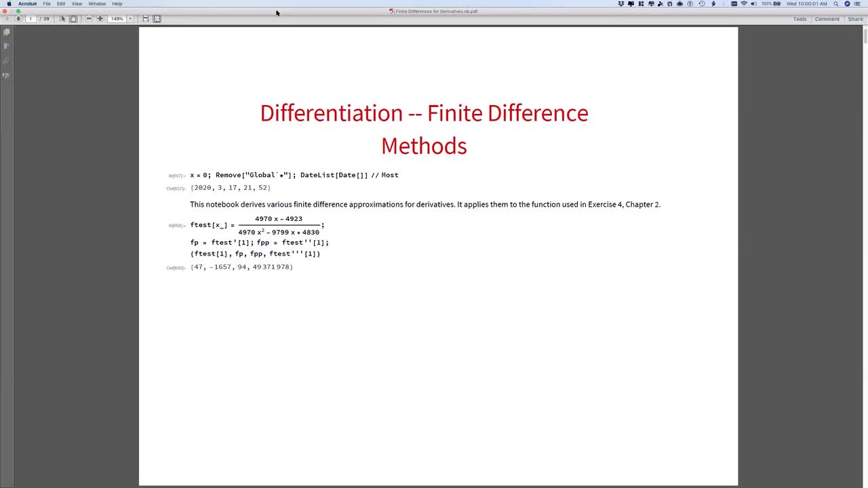The height and width of the screenshot is (488, 868).
Task: Click the output {47, -1657, 94, 49371978}
Action: tap(241, 267)
